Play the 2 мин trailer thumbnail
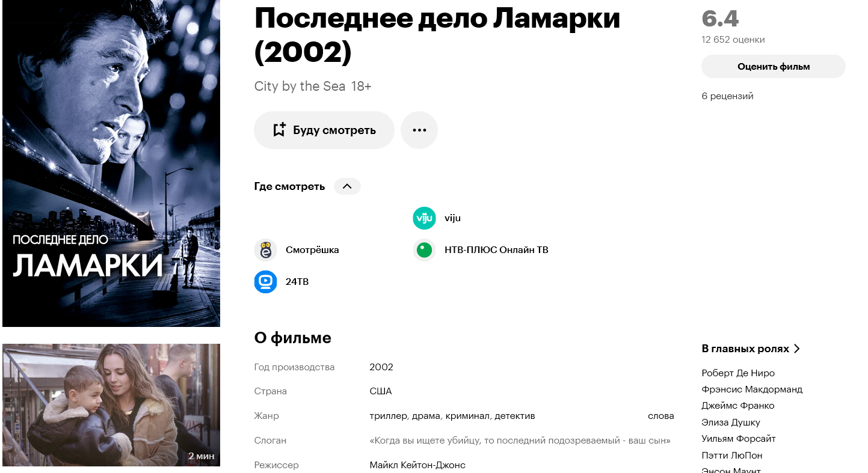Viewport: 868px width, 473px height. pos(111,405)
